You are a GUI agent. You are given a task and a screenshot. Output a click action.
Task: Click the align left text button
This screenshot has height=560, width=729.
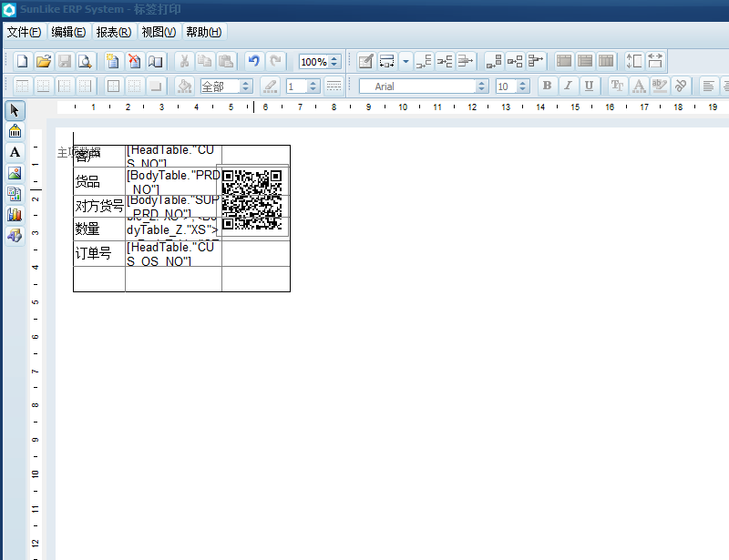coord(708,86)
